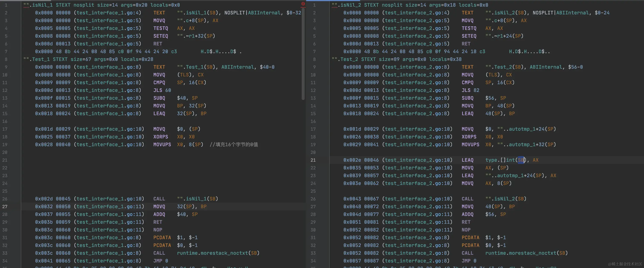The height and width of the screenshot is (268, 644).
Task: Click line number 21 in right gutter
Action: coord(313,160)
